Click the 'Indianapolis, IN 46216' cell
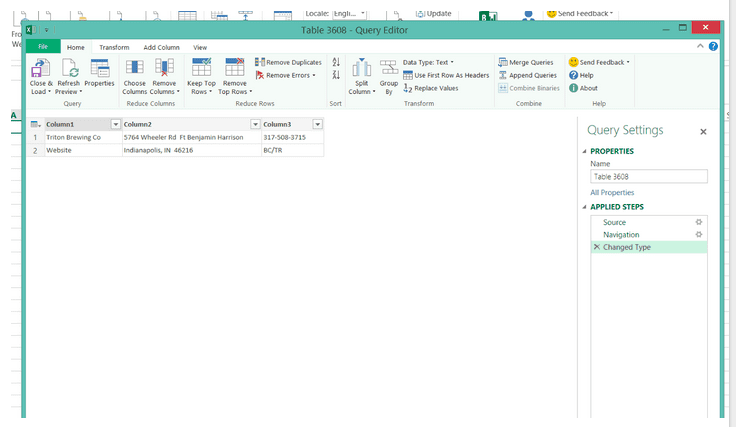This screenshot has height=427, width=736. click(192, 150)
